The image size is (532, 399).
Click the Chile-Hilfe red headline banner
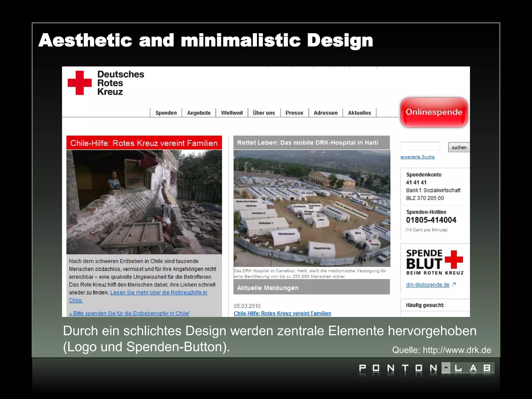tap(144, 143)
